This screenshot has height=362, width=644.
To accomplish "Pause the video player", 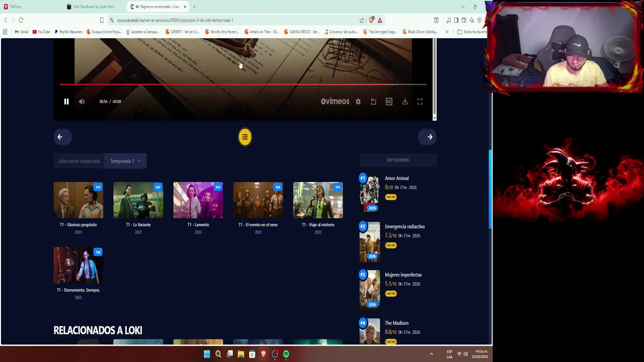I will [x=66, y=102].
